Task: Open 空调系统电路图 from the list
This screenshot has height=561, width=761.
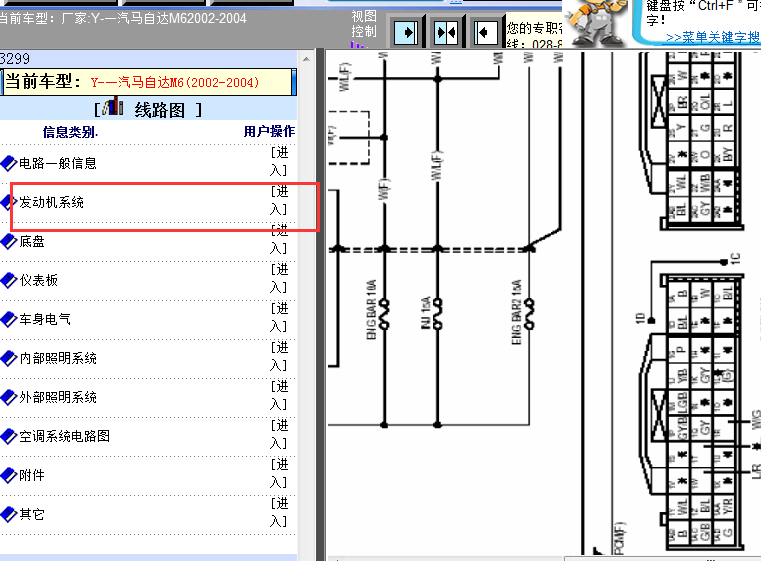Action: (64, 436)
